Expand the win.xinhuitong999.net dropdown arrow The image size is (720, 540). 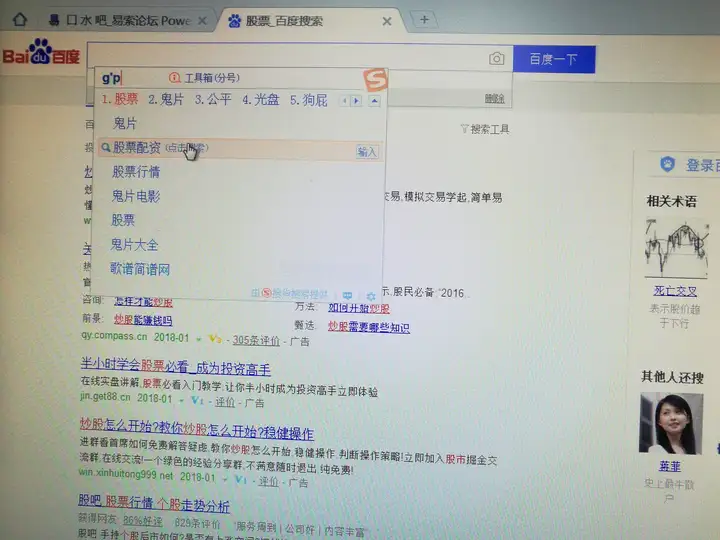pyautogui.click(x=225, y=478)
